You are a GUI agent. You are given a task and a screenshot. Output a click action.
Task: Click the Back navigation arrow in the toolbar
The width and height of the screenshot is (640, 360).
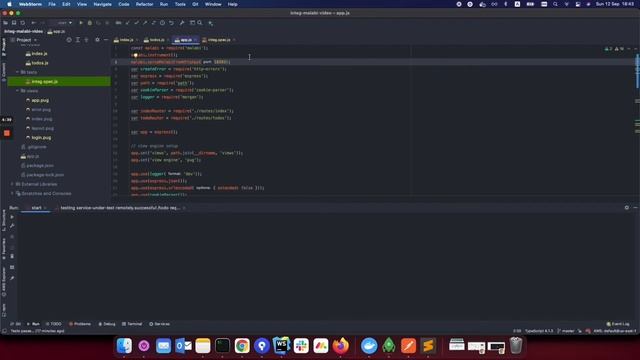[x=33, y=23]
